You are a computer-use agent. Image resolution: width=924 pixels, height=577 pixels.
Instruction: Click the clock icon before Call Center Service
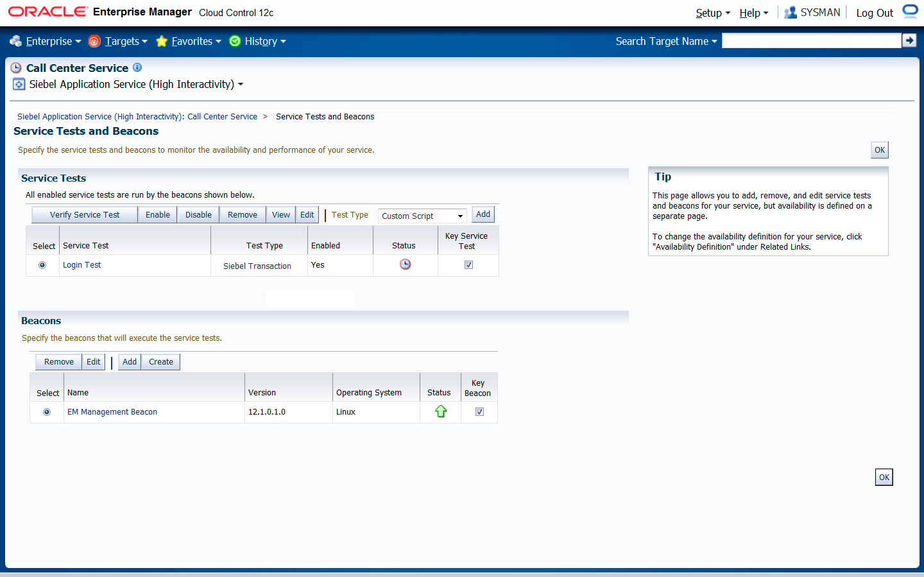click(x=16, y=68)
